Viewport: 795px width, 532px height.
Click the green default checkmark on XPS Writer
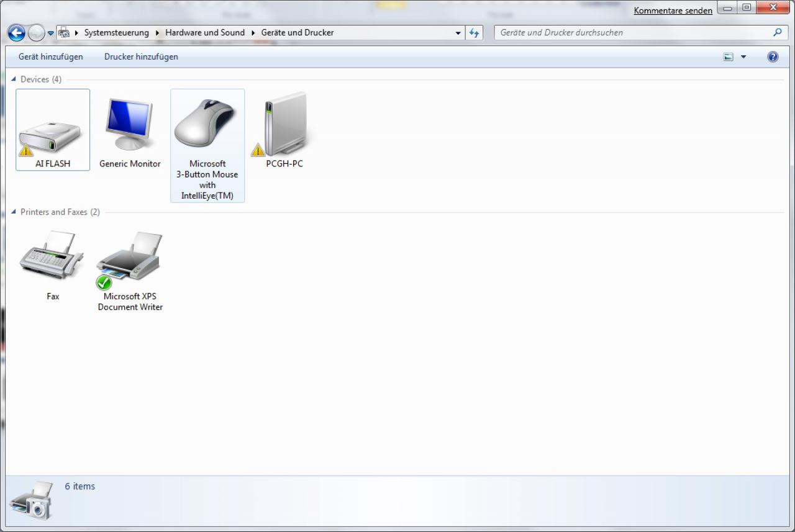click(x=104, y=282)
